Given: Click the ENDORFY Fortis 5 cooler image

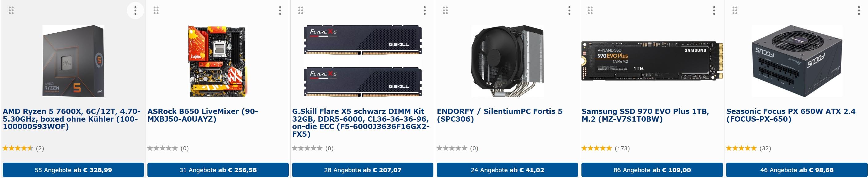Looking at the screenshot, I should click(507, 61).
